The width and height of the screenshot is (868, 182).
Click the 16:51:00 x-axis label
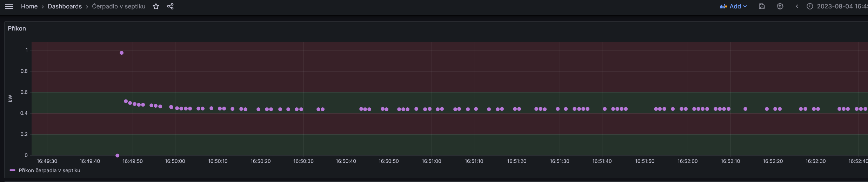[431, 161]
